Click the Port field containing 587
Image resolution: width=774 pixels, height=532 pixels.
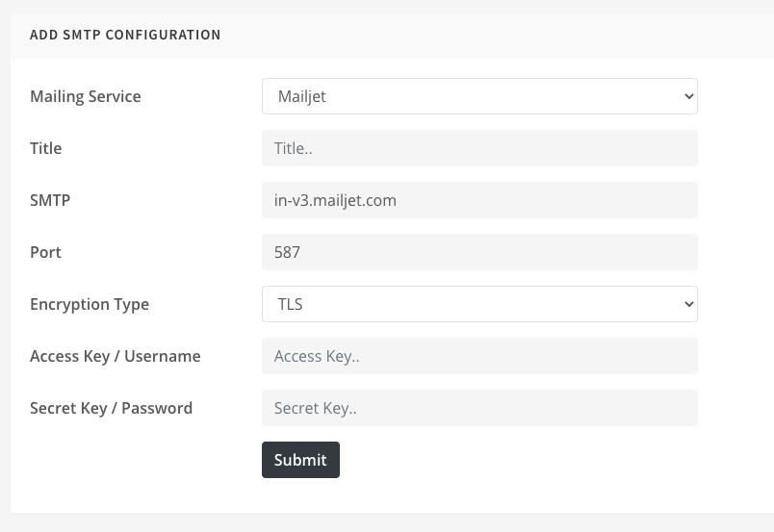(x=479, y=252)
